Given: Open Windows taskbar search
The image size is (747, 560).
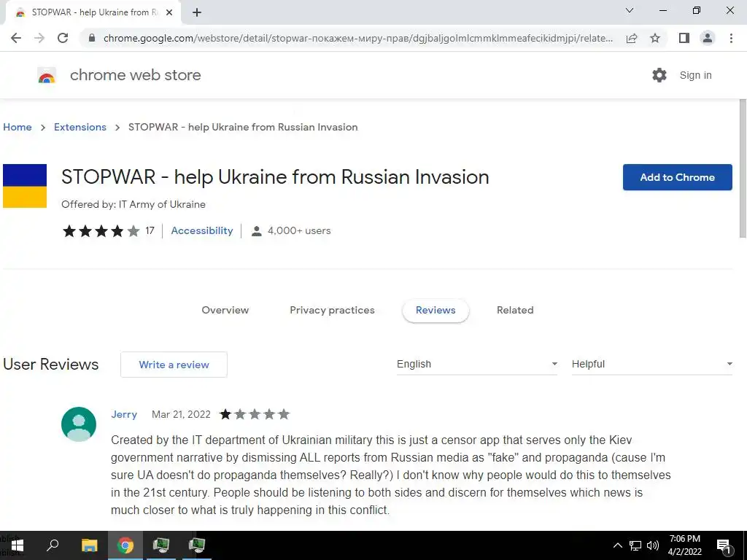Looking at the screenshot, I should pos(53,545).
